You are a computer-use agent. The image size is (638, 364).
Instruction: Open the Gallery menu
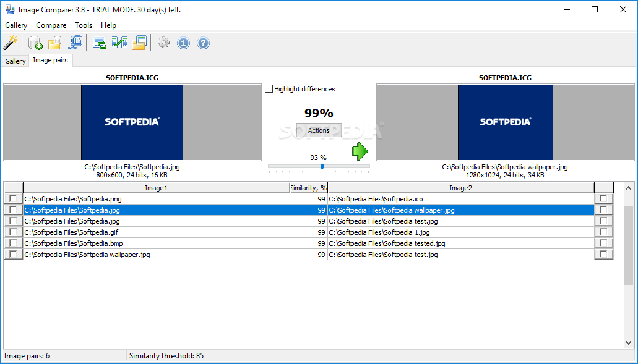[x=16, y=25]
